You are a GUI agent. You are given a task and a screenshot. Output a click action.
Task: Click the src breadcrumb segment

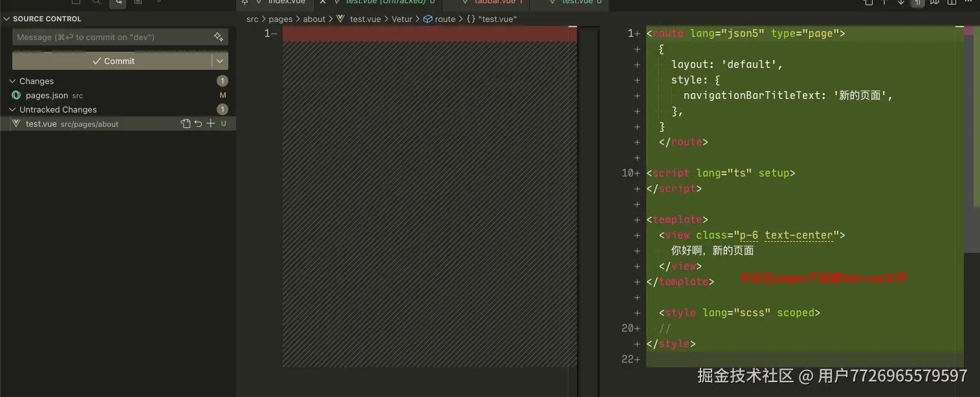[252, 19]
